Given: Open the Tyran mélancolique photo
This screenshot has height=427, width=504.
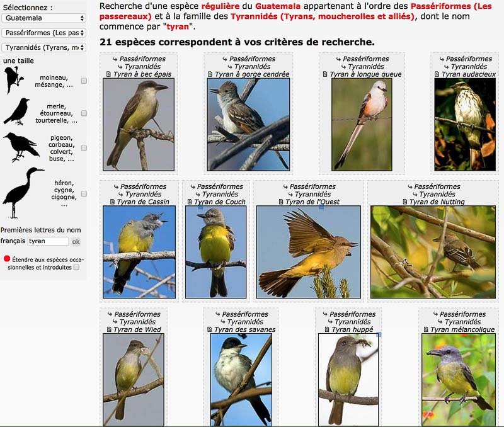Looking at the screenshot, I should pyautogui.click(x=459, y=380).
